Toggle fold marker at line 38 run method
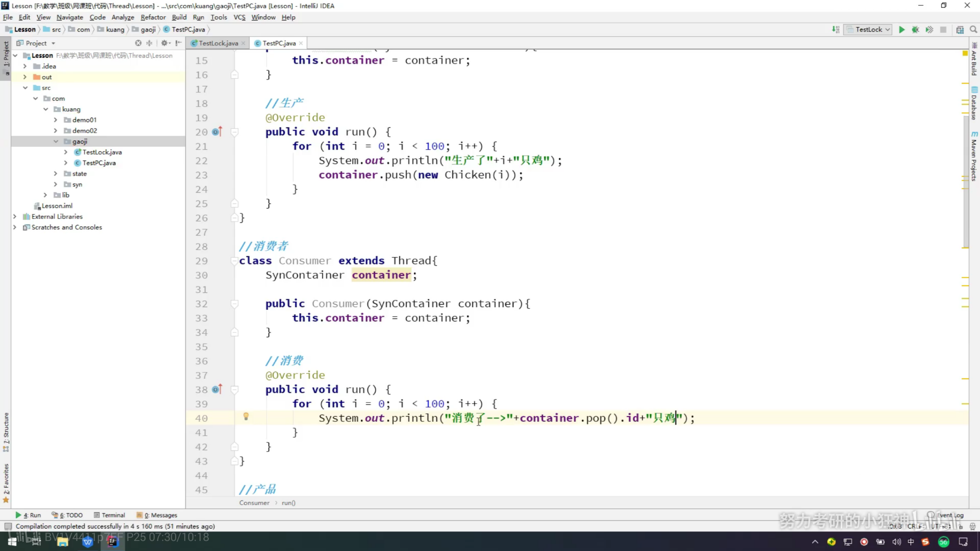The height and width of the screenshot is (551, 980). [x=234, y=389]
